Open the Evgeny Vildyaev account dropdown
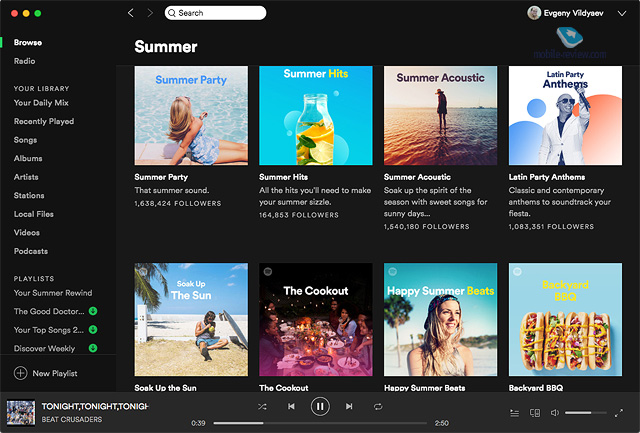 pyautogui.click(x=622, y=13)
